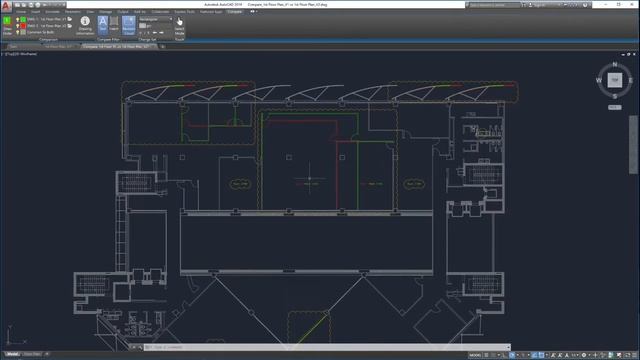The height and width of the screenshot is (360, 640).
Task: Click the ViewCube TOP face
Action: point(615,80)
